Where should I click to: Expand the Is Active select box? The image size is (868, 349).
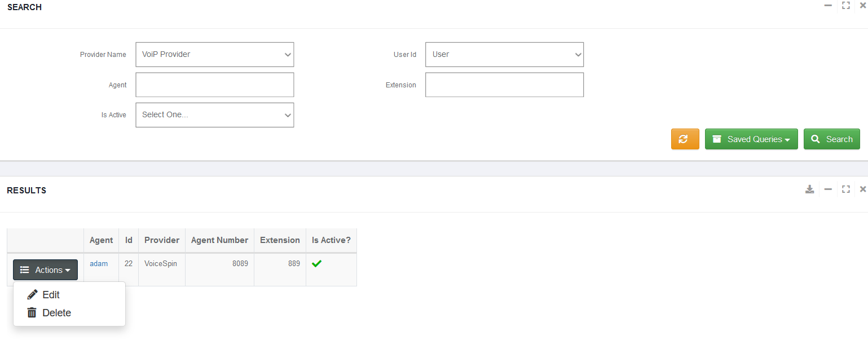pos(214,115)
